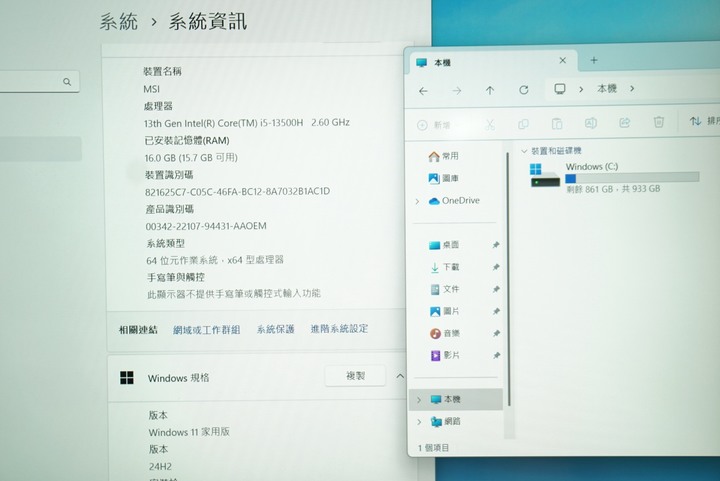The width and height of the screenshot is (720, 481).
Task: Click the 新增 (New) button
Action: [x=433, y=125]
